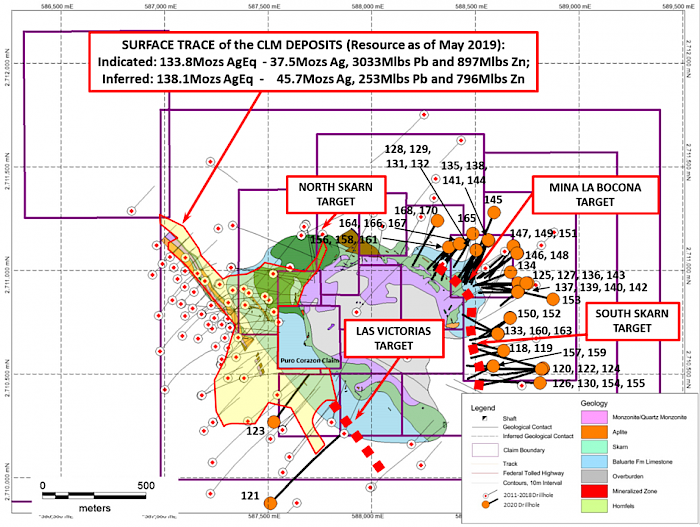Screen dimensions: 700x527
Task: Click the SURFACE TRACE of the CLM DEPOSITS heading
Action: coord(313,45)
